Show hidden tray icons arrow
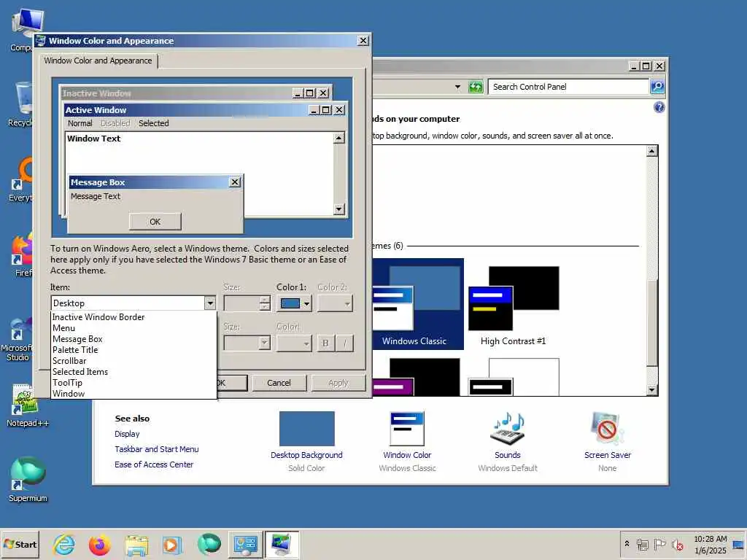 click(627, 543)
